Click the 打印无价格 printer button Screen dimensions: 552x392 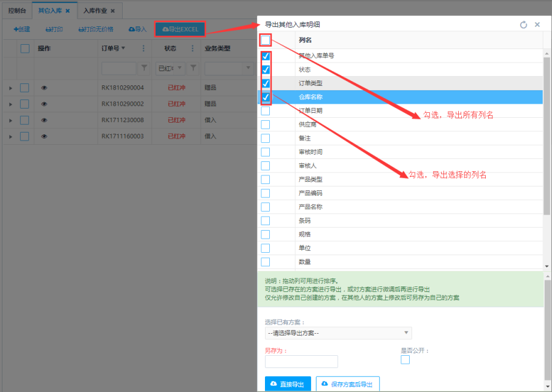pyautogui.click(x=96, y=29)
